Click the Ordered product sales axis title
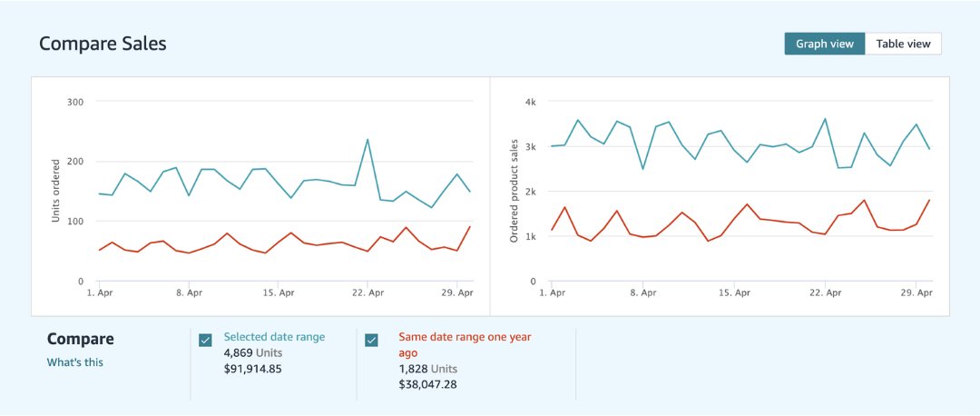Viewport: 980px width, 416px height. coord(514,192)
